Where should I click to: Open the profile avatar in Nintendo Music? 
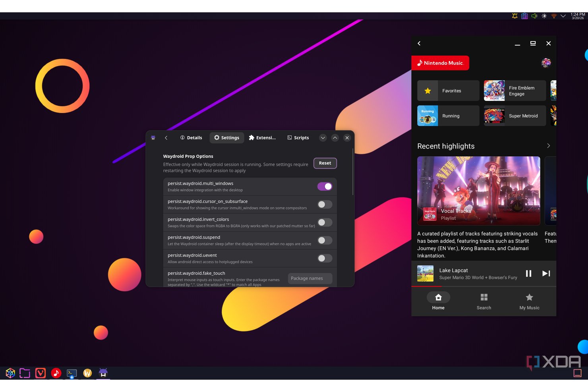[x=546, y=63]
